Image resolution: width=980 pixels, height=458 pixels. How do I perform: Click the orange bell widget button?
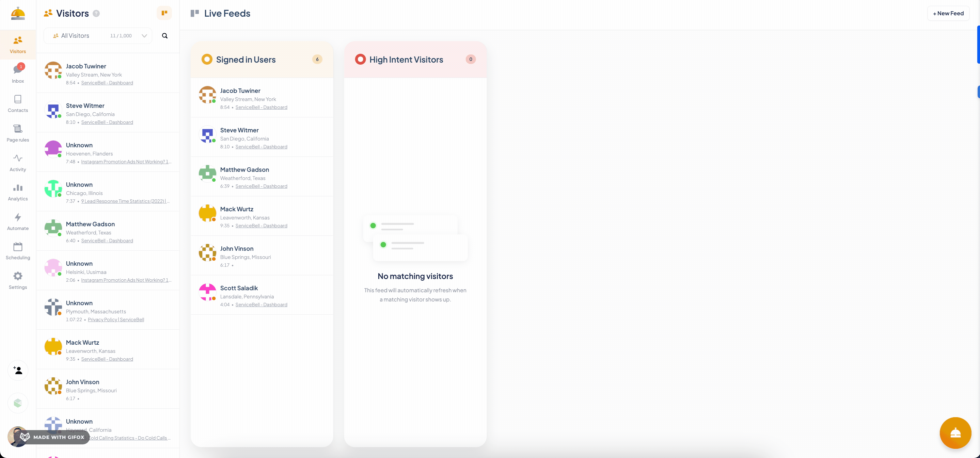[955, 432]
